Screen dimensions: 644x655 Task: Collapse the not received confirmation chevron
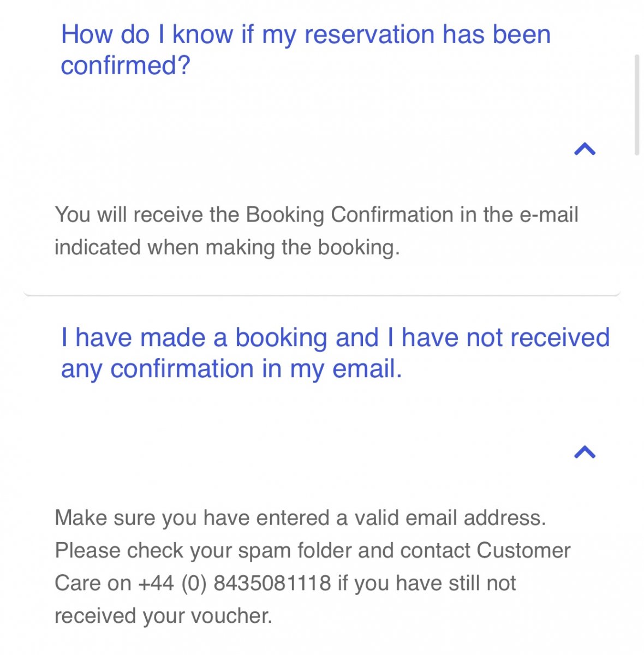point(585,452)
